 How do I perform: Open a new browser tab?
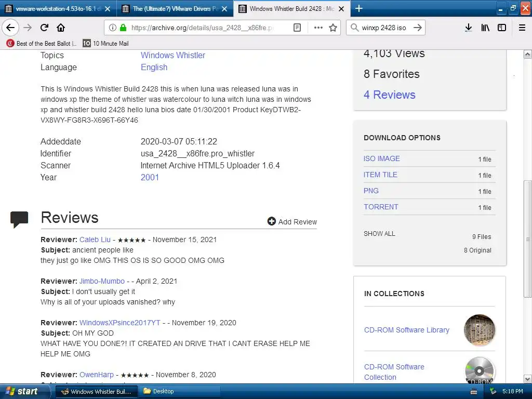click(x=358, y=8)
